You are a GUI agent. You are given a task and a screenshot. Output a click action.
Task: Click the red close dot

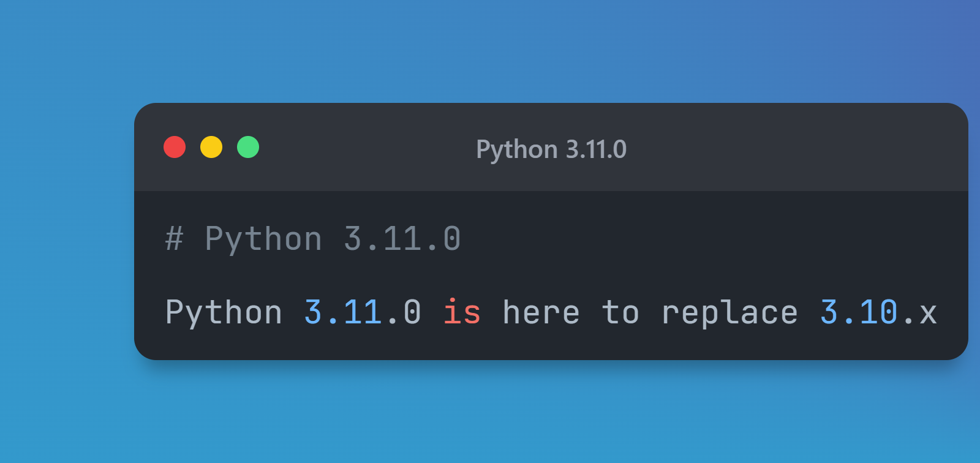pos(175,148)
